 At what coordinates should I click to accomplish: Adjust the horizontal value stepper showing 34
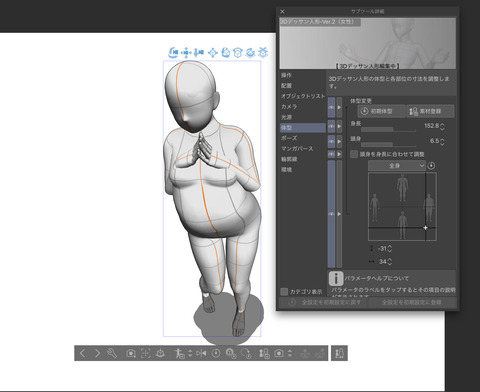[x=390, y=262]
